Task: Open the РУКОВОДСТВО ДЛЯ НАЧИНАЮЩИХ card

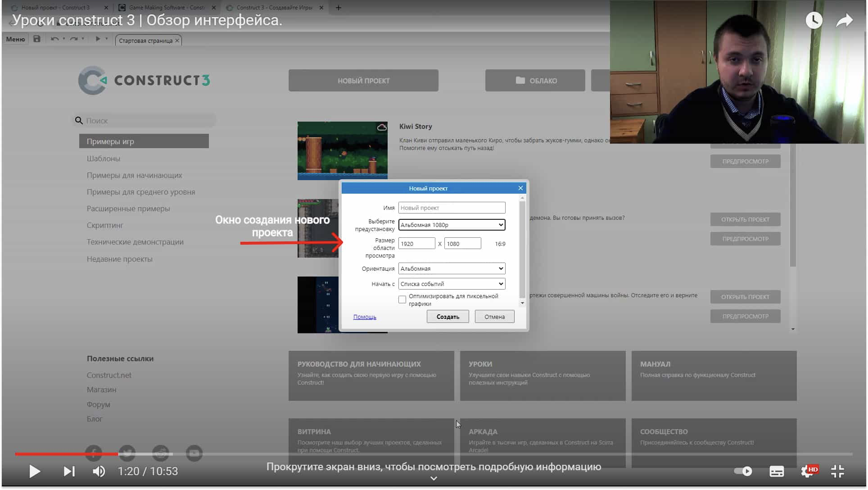Action: 371,376
